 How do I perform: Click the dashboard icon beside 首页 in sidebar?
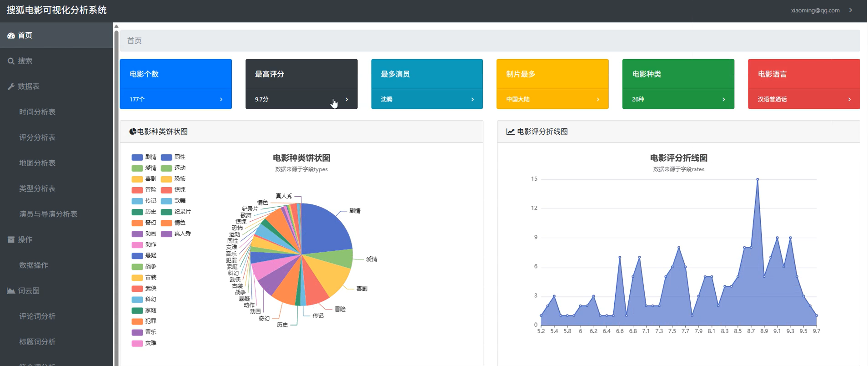click(11, 36)
